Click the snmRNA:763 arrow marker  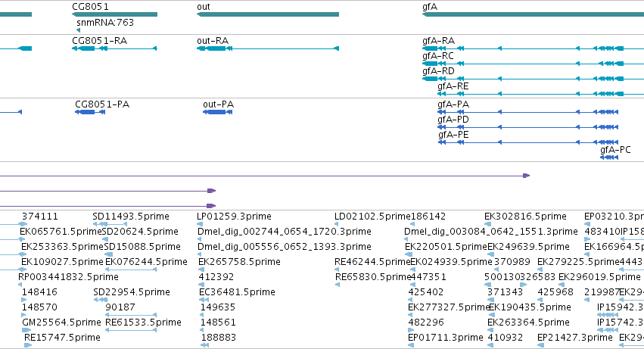click(78, 30)
